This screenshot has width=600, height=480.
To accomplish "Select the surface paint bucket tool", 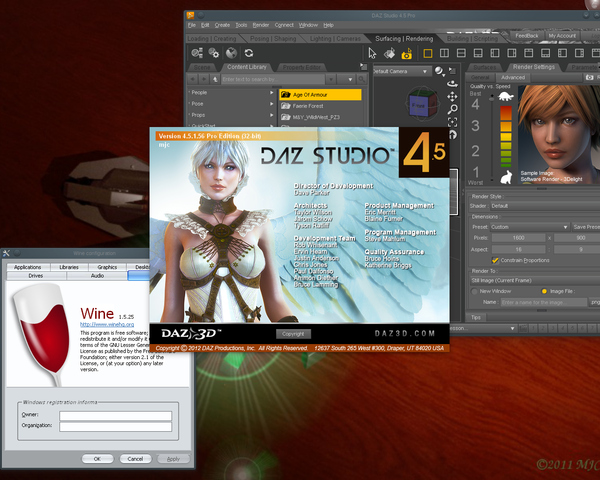I will coord(390,53).
